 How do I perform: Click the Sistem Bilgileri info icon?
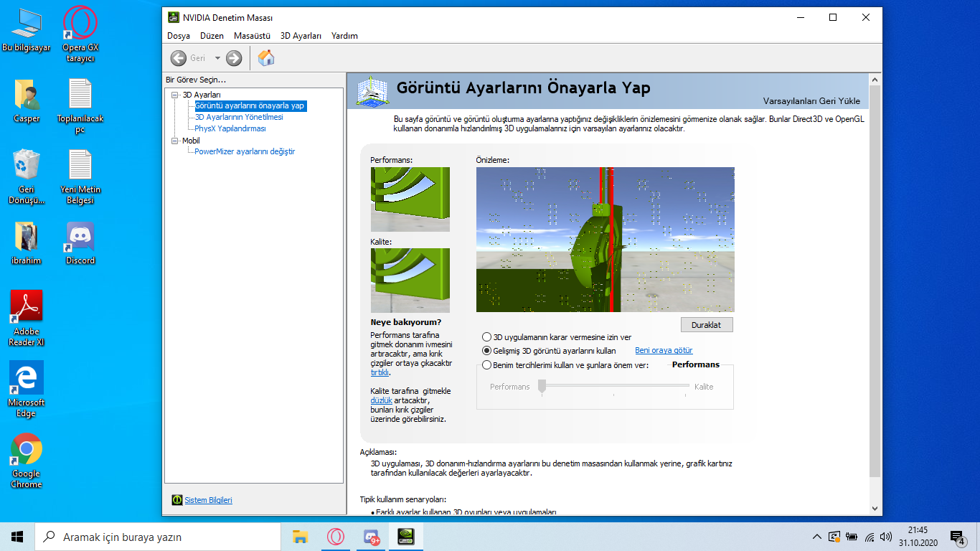(x=177, y=500)
